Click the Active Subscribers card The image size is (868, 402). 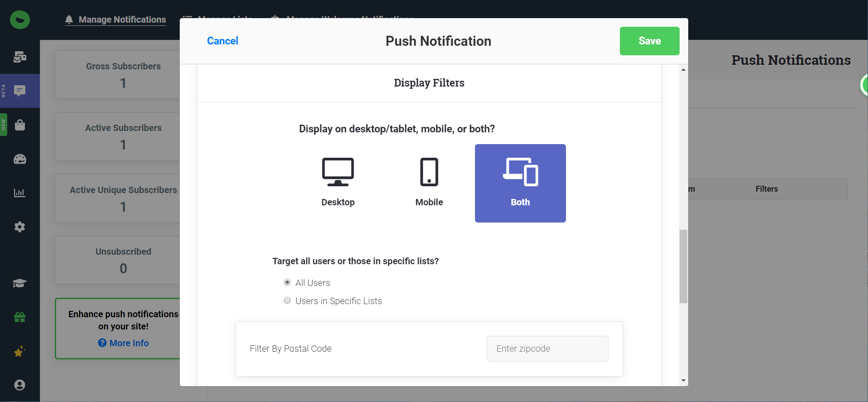[x=118, y=136]
